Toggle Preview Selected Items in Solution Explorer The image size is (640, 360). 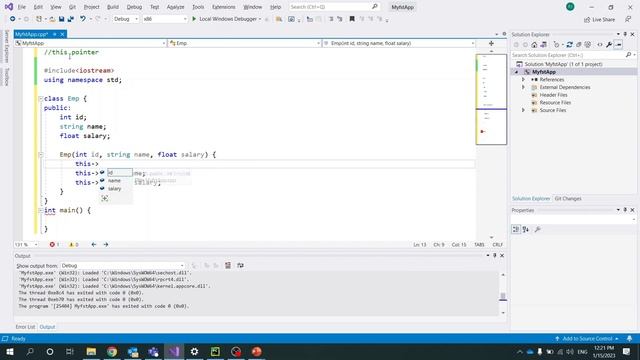coord(618,45)
